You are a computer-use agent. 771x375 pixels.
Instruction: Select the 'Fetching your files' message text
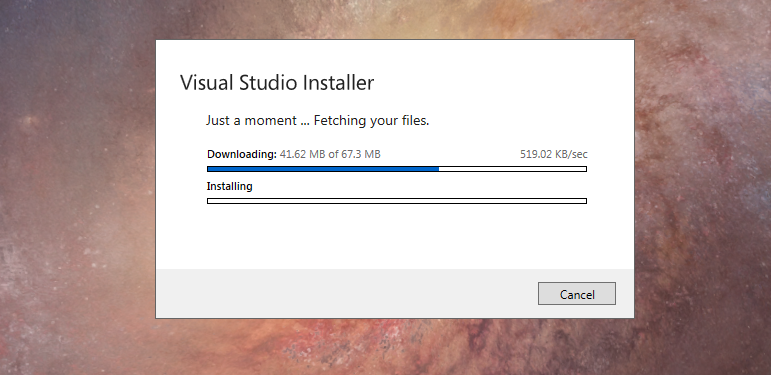click(371, 121)
